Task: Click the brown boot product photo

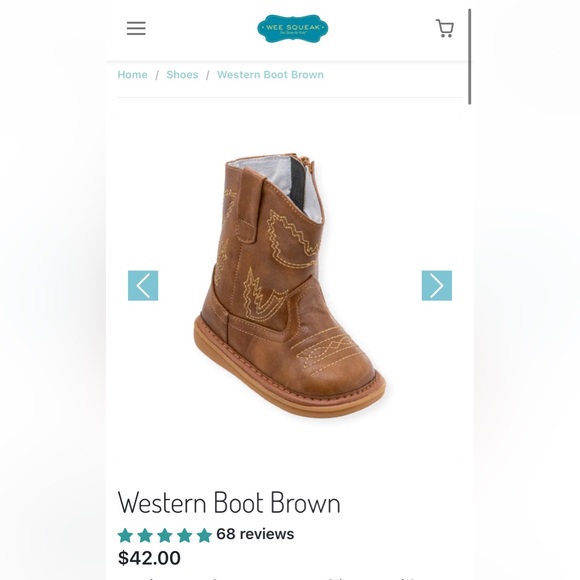Action: [290, 285]
